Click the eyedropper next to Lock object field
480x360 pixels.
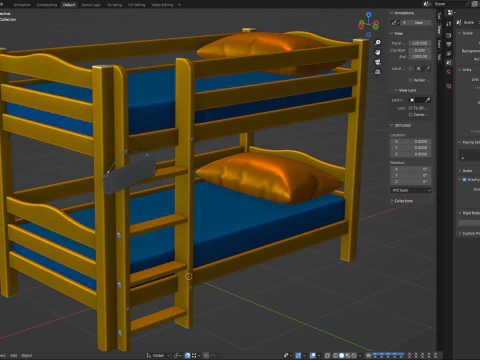coord(428,100)
